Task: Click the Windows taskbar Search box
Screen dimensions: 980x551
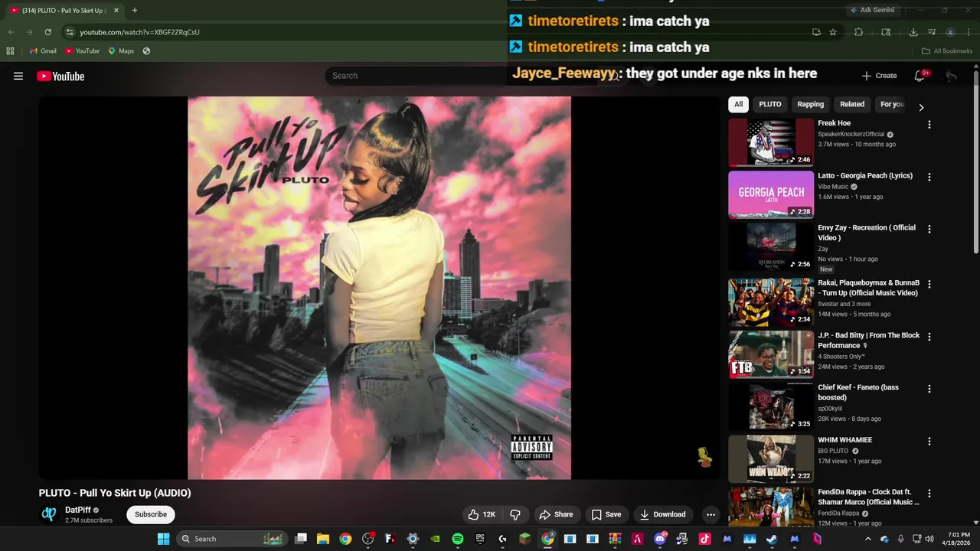Action: pyautogui.click(x=232, y=539)
